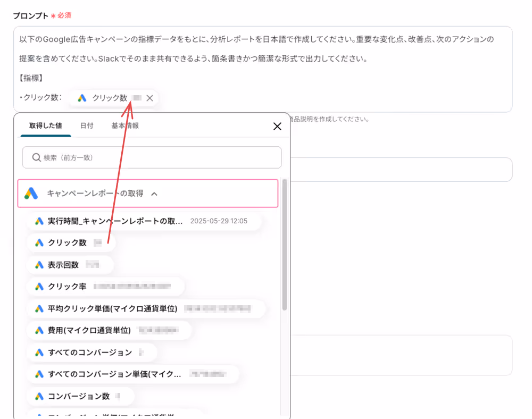The width and height of the screenshot is (532, 419).
Task: Select the すべてのコンバージョン value
Action: 92,353
